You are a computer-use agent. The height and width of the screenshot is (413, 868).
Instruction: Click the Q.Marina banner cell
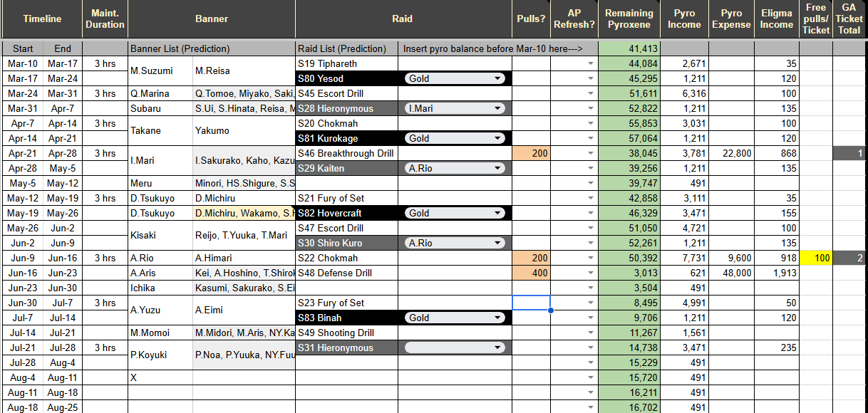[x=160, y=93]
